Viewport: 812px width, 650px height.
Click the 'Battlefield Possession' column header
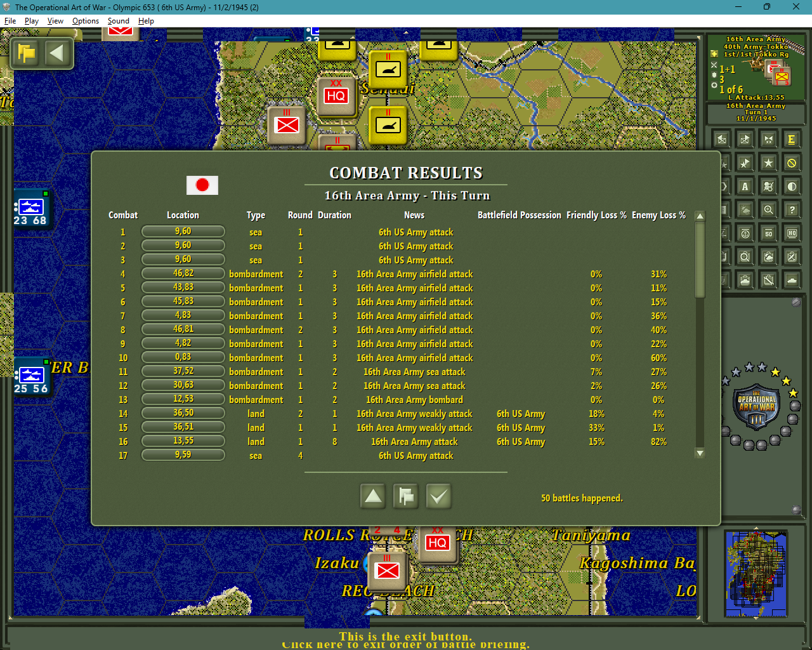(x=520, y=215)
